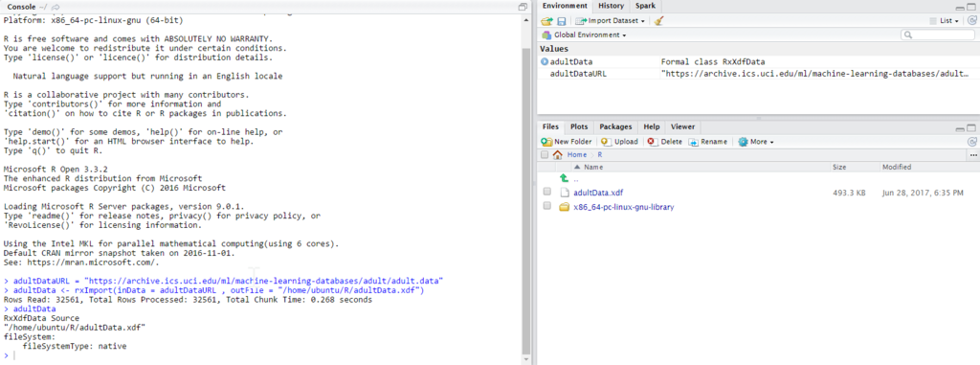Check the adultData.xdf checkbox

tap(546, 193)
